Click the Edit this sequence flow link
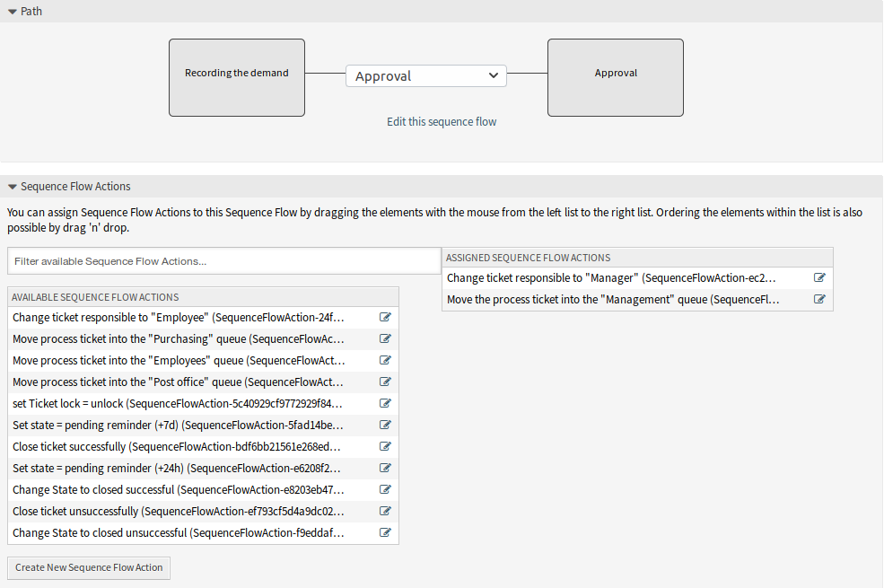This screenshot has height=588, width=884. (442, 122)
